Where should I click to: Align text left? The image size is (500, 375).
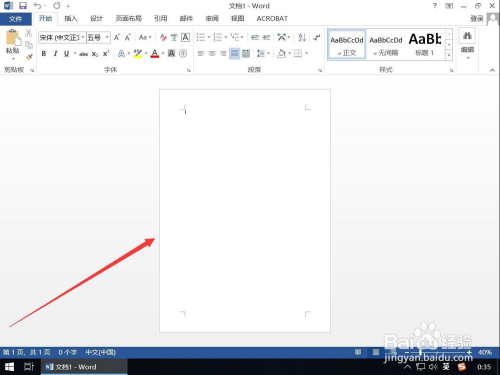(x=201, y=53)
